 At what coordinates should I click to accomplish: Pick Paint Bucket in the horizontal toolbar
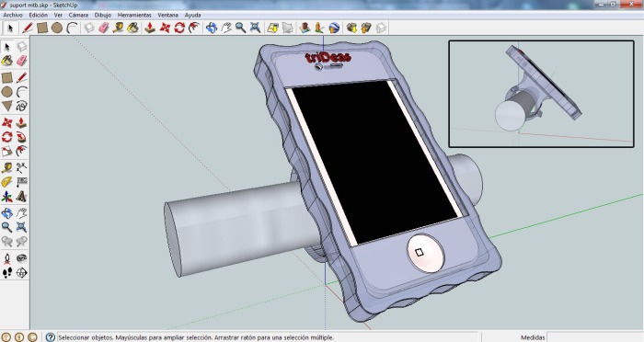pyautogui.click(x=133, y=28)
